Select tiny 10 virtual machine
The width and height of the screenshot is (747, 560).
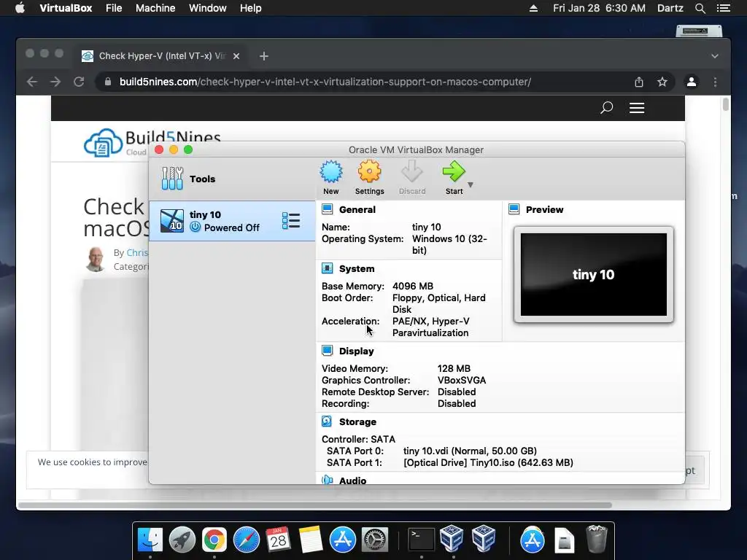[232, 221]
